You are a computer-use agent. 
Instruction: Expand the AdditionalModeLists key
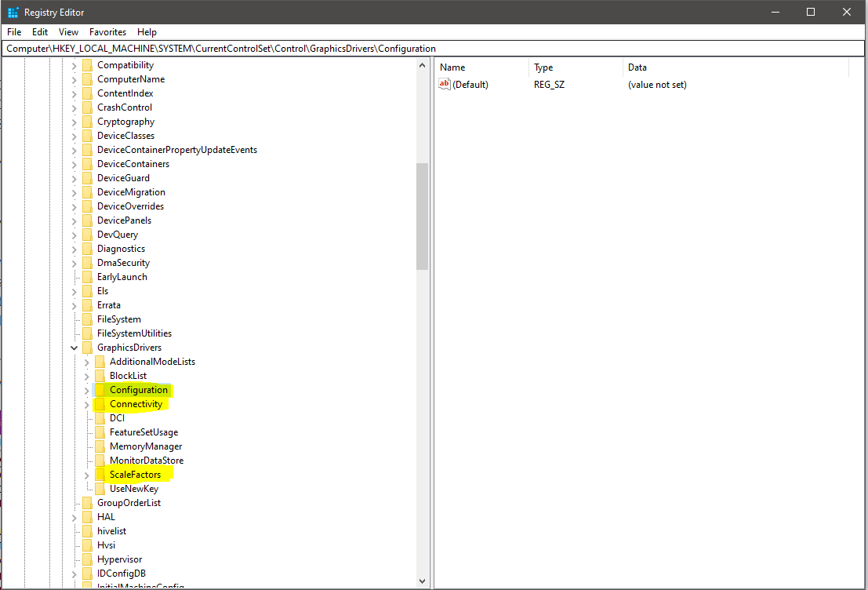[86, 362]
